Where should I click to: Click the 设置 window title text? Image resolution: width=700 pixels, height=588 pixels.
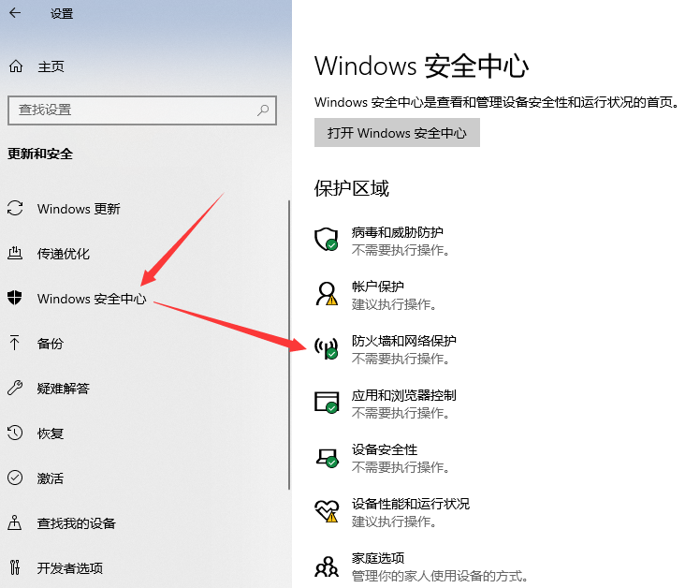62,14
